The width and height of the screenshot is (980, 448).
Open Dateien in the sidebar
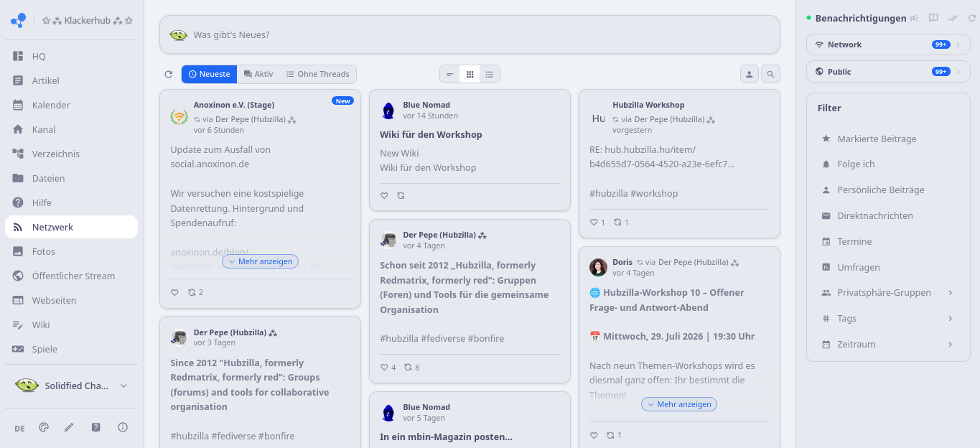point(71,178)
